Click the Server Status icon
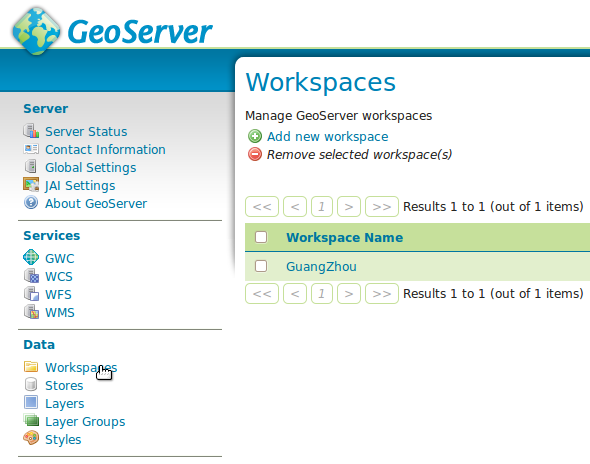 pyautogui.click(x=31, y=131)
